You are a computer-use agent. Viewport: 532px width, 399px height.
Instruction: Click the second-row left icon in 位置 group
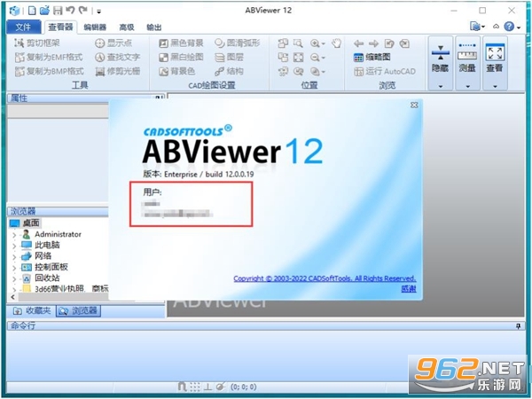tap(283, 58)
